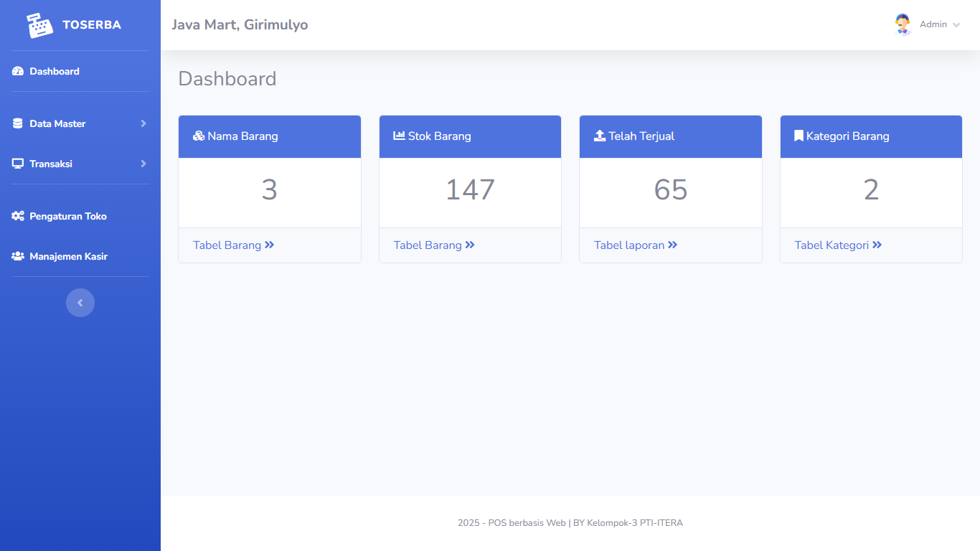The width and height of the screenshot is (980, 551).
Task: Open the Data Master menu
Action: (80, 123)
